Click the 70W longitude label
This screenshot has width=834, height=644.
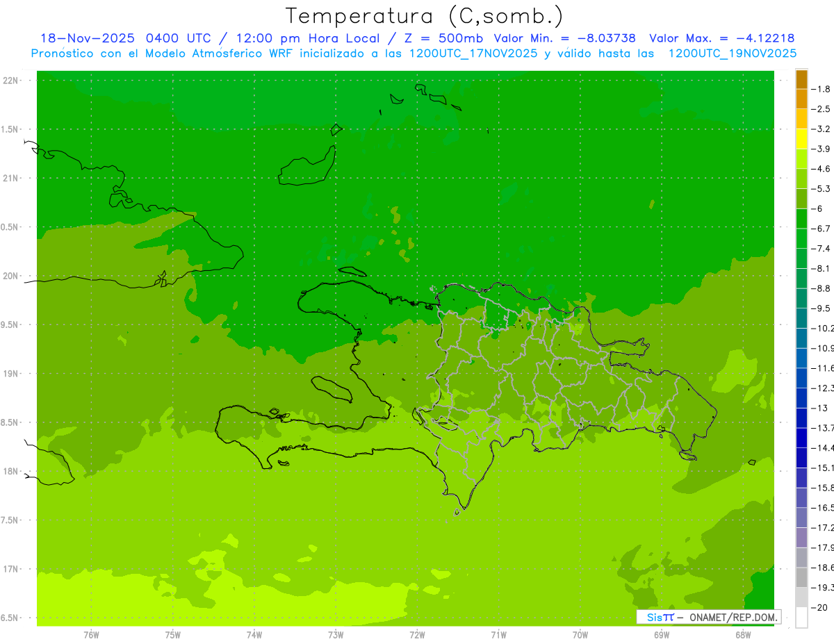(580, 634)
